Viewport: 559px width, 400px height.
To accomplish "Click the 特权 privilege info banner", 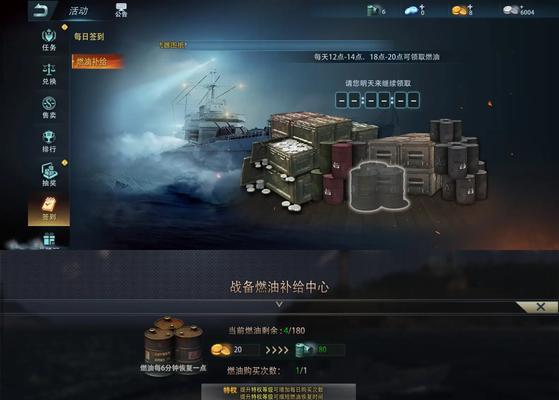I will [x=278, y=392].
